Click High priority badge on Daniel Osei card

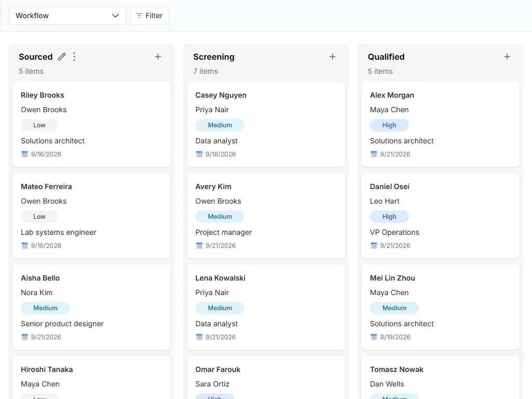(389, 217)
